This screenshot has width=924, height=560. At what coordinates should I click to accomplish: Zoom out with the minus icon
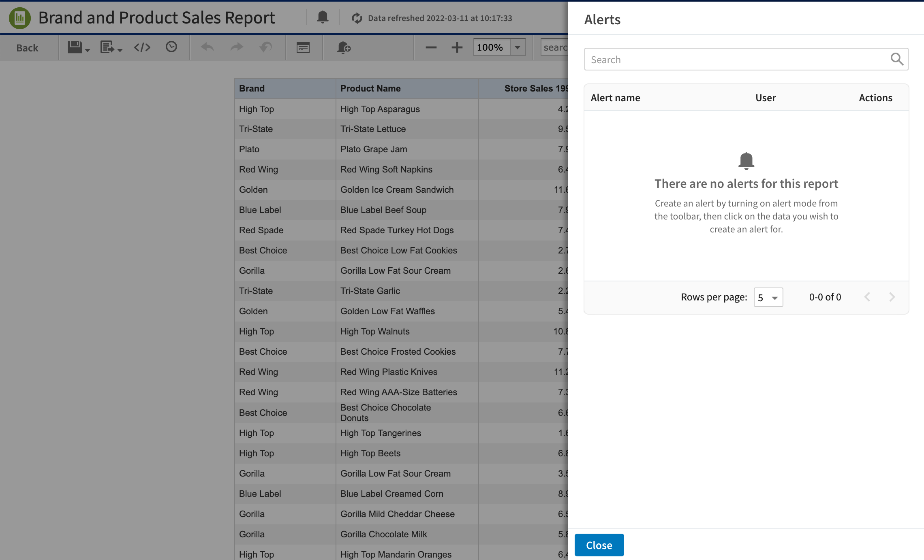coord(431,47)
